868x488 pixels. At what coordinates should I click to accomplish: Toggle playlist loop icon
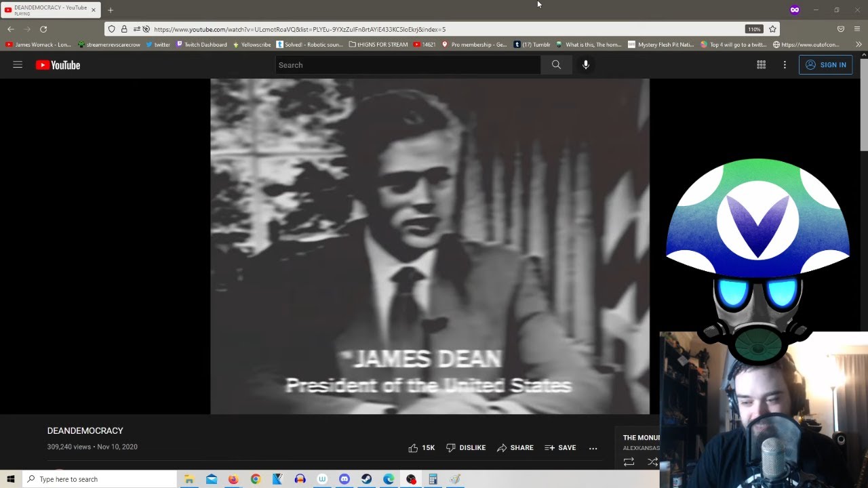(x=629, y=462)
